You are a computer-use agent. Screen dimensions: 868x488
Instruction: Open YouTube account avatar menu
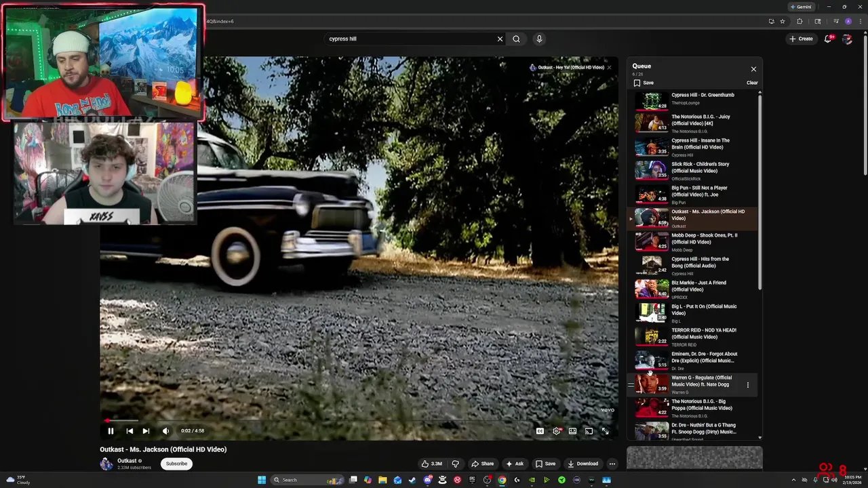(847, 39)
